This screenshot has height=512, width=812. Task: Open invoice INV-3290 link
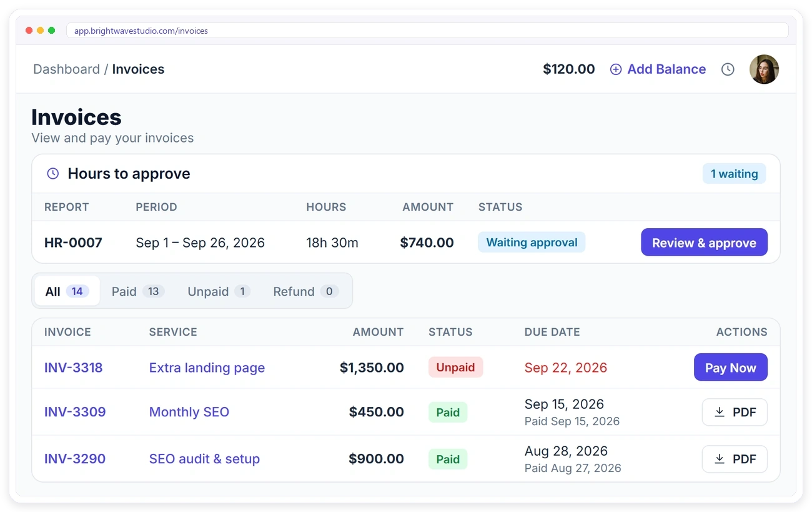click(75, 459)
